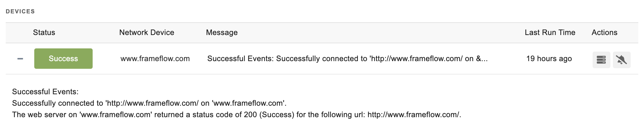
Task: Open the URL following 'following url:' text
Action: click(x=413, y=115)
